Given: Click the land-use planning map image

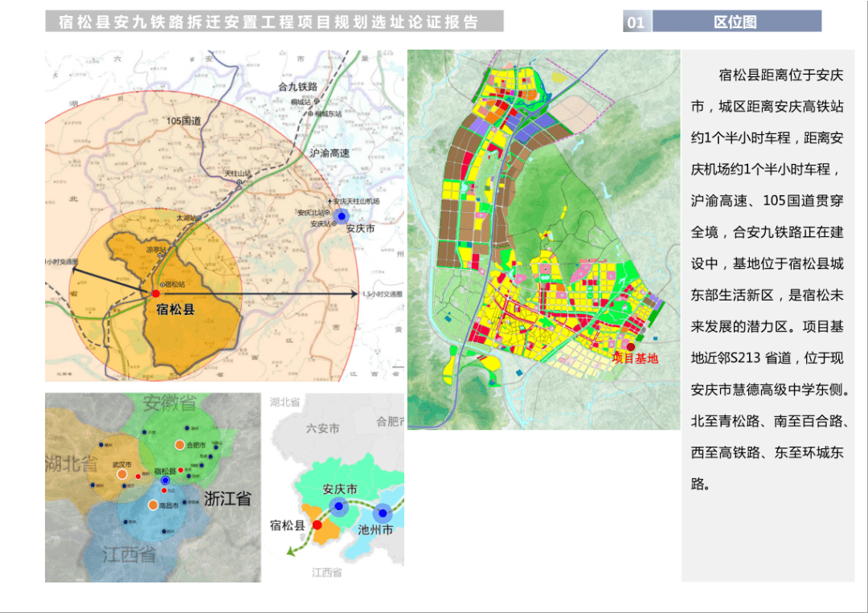Looking at the screenshot, I should [x=543, y=239].
